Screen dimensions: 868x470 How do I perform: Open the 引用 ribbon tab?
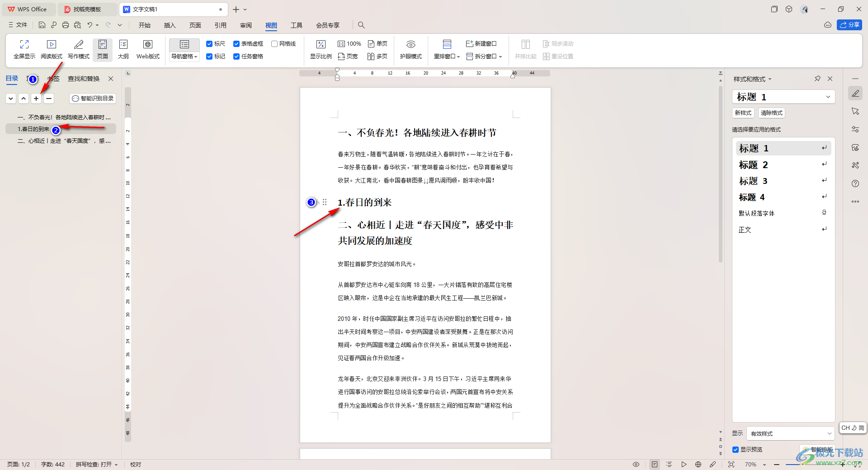coord(220,25)
